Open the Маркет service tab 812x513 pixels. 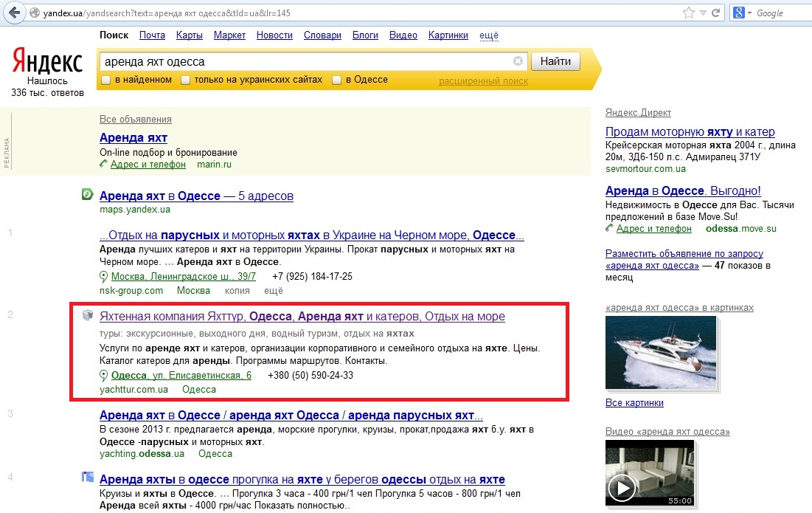pyautogui.click(x=229, y=35)
